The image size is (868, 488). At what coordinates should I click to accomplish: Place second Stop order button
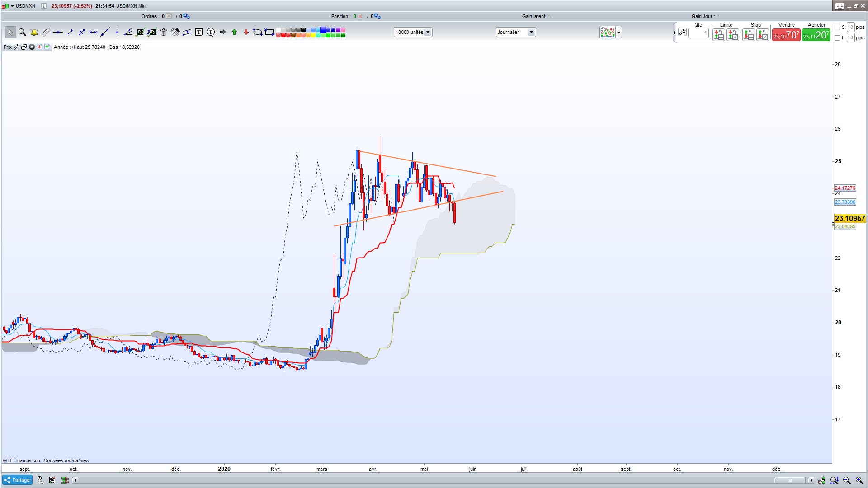(x=763, y=35)
